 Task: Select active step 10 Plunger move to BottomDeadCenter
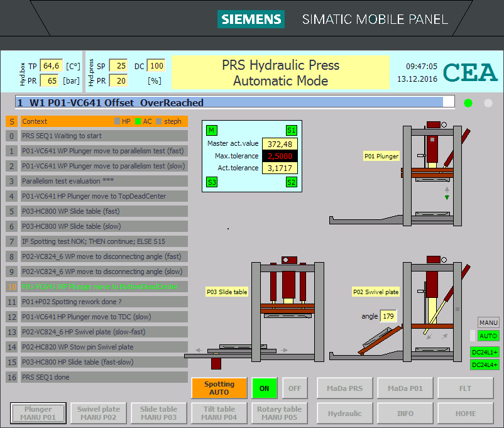pyautogui.click(x=104, y=287)
